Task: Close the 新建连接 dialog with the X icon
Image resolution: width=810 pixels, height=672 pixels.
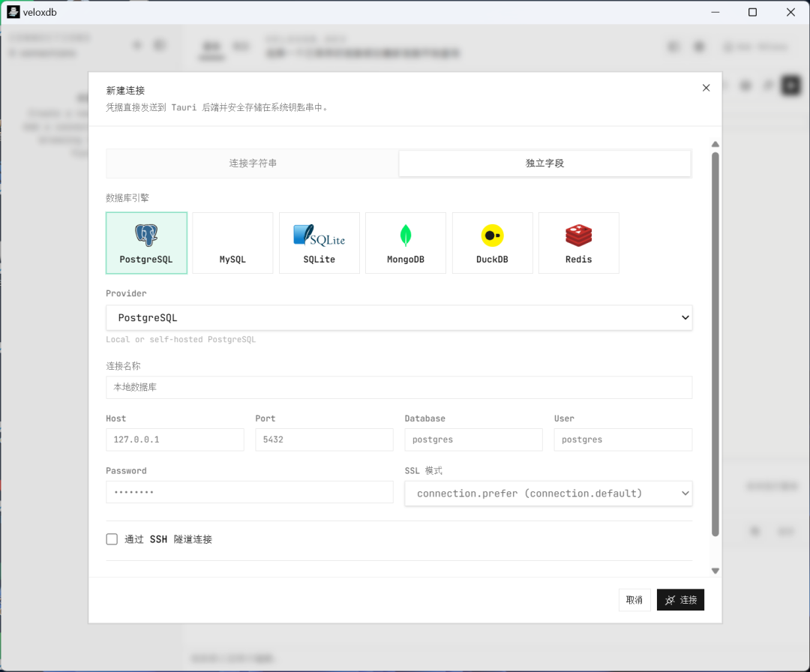Action: (x=706, y=88)
